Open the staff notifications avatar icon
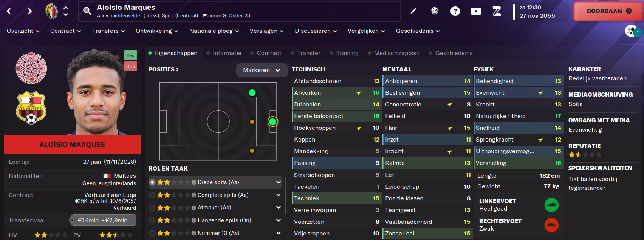This screenshot has width=644, height=240. click(632, 31)
